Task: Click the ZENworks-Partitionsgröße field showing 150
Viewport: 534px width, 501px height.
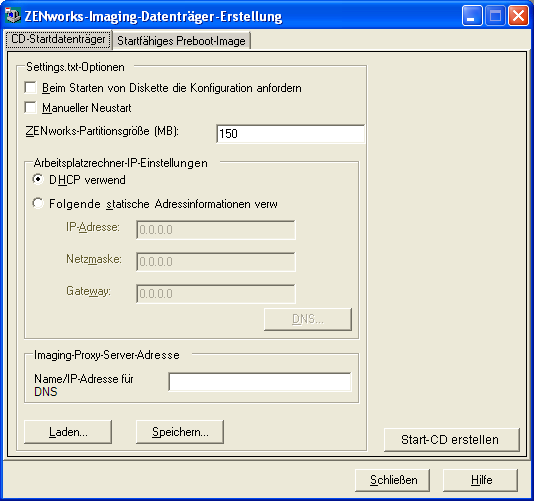Action: [x=290, y=134]
